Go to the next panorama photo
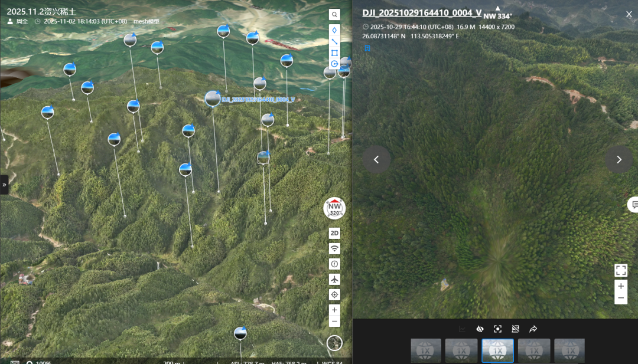 619,160
